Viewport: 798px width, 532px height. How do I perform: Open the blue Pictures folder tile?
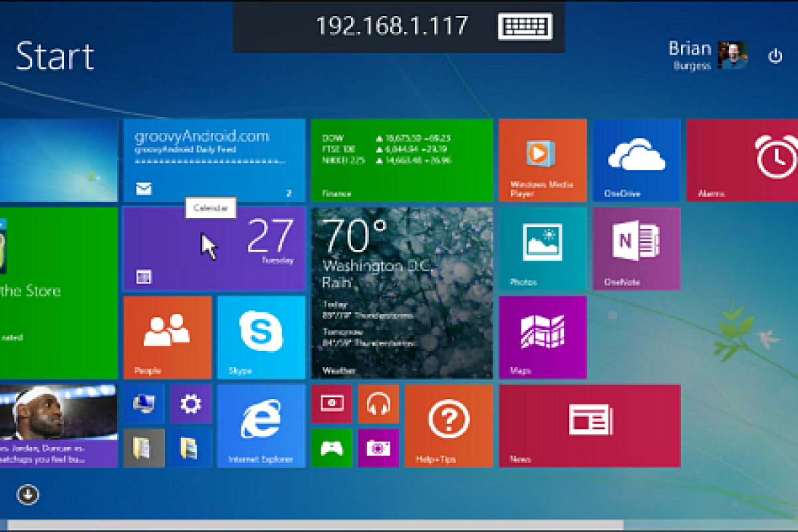tap(191, 448)
